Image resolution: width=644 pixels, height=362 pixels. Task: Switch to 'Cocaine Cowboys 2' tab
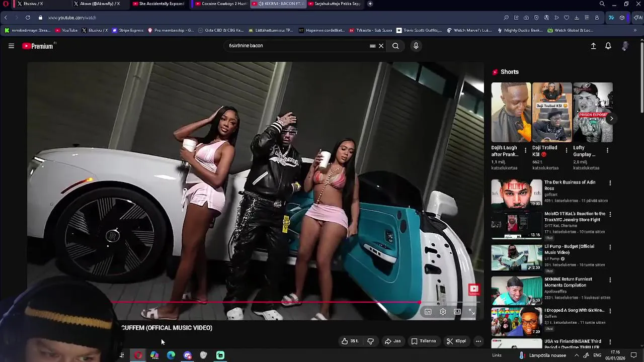[221, 4]
